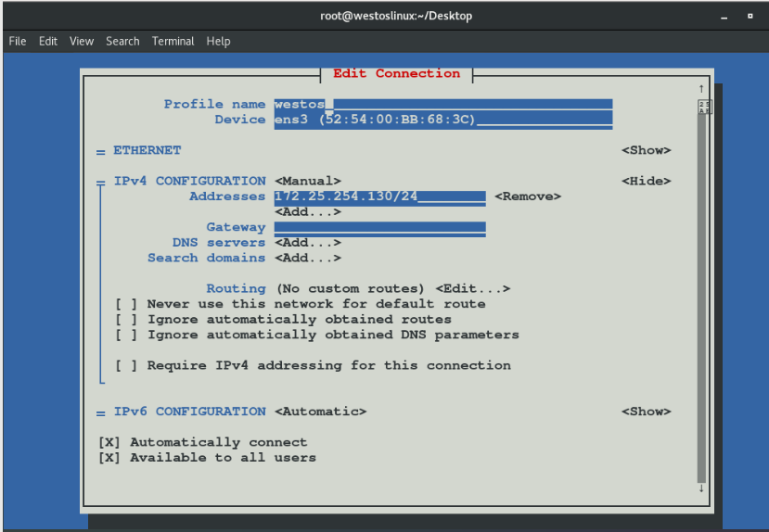Hide the IPv4 CONFIGURATION section

646,182
